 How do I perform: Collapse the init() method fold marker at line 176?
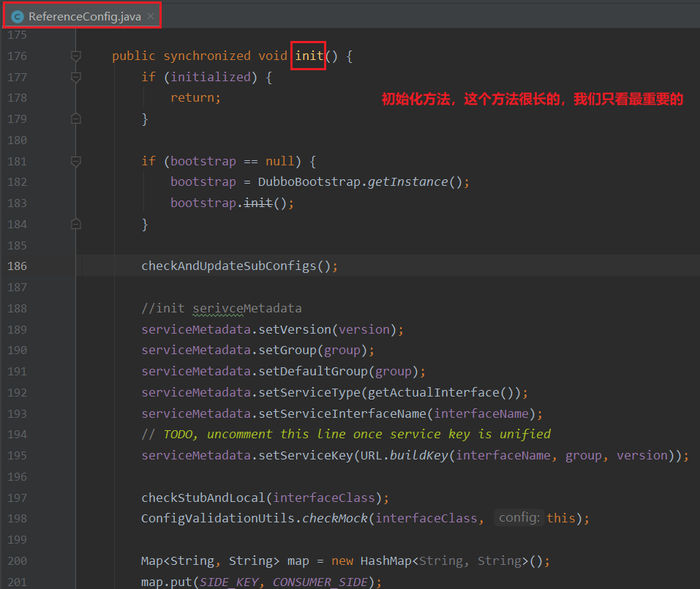coord(76,56)
